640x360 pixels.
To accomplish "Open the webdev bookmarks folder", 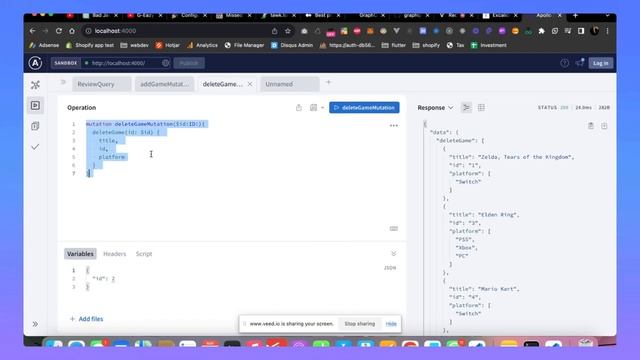I will tap(134, 45).
